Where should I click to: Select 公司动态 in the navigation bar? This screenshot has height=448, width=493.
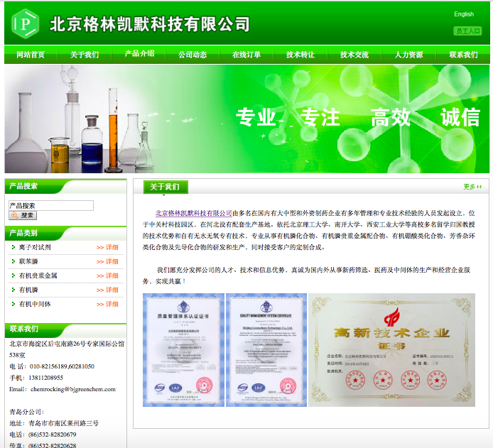point(193,55)
